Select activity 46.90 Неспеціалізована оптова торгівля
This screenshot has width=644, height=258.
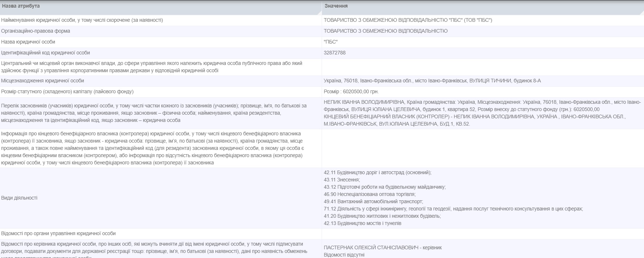tap(370, 194)
